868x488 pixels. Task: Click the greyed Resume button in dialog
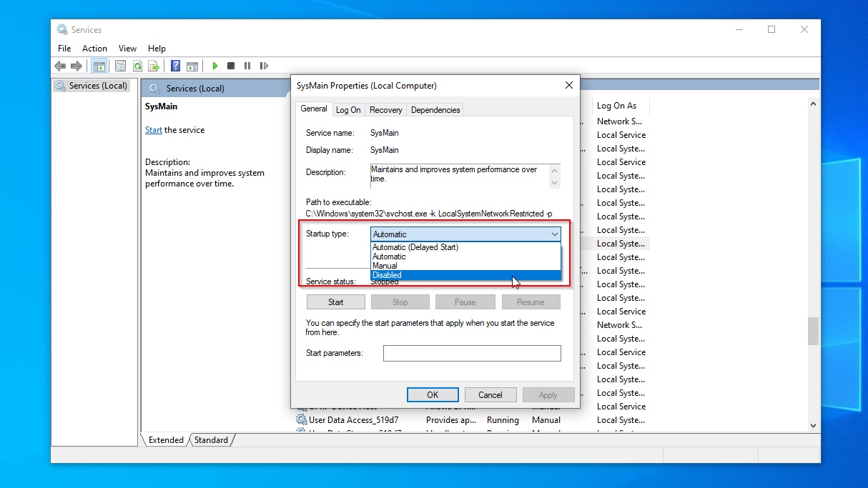click(531, 302)
